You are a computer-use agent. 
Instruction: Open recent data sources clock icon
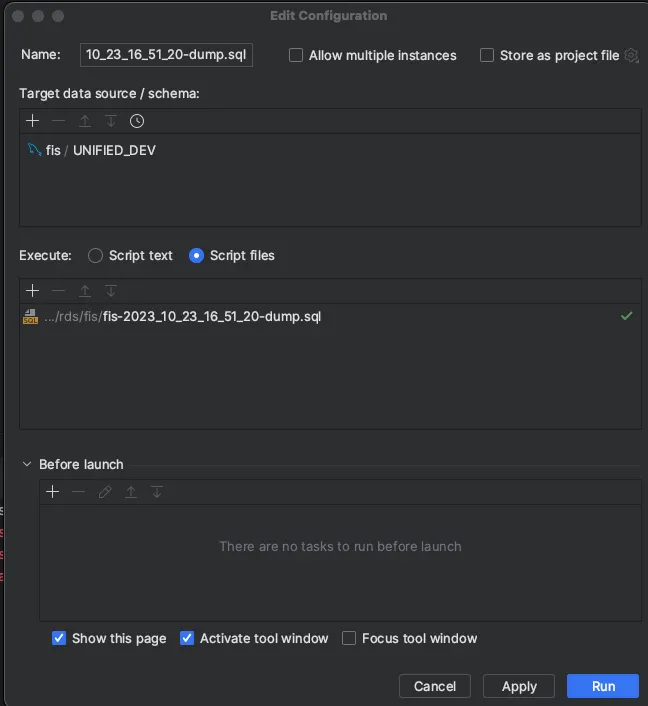(137, 121)
